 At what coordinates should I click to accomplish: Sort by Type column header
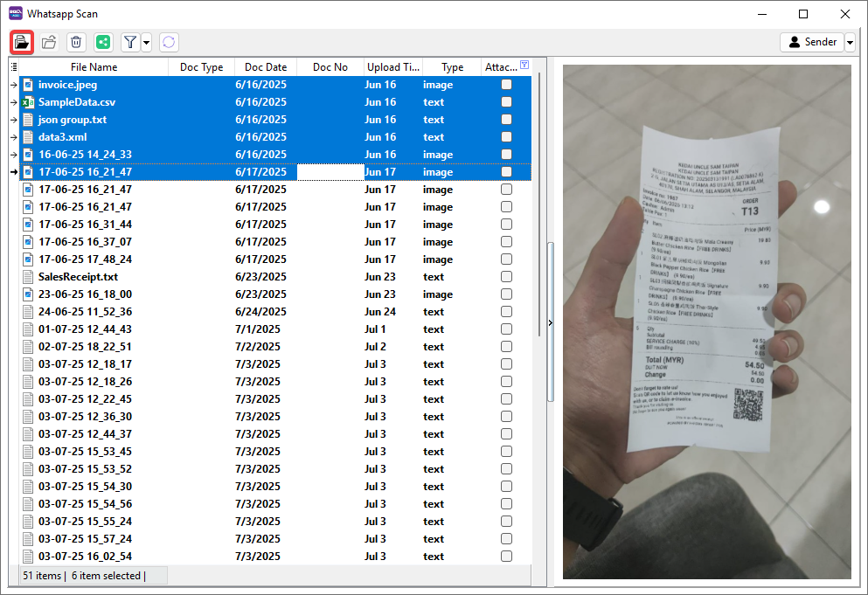pos(452,67)
